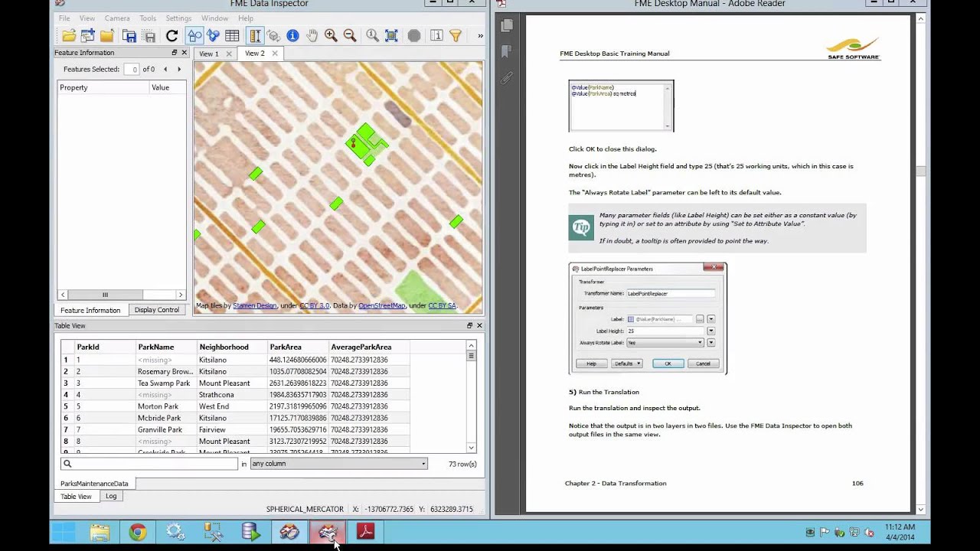Viewport: 980px width, 551px height.
Task: Switch to the Display Control tab
Action: (x=157, y=310)
